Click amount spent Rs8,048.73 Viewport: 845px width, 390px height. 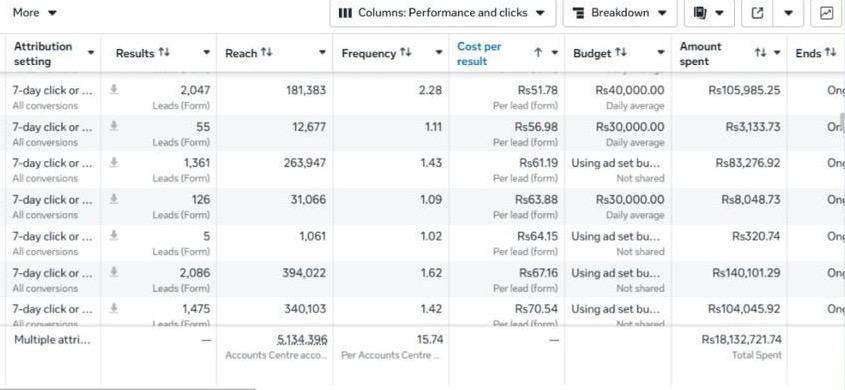tap(751, 199)
